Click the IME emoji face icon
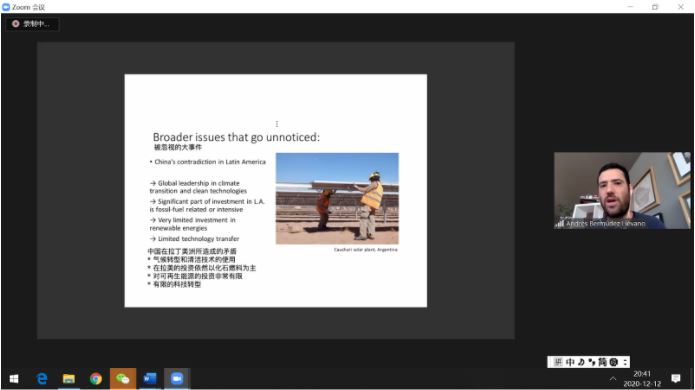The width and height of the screenshot is (695, 390). (x=613, y=362)
